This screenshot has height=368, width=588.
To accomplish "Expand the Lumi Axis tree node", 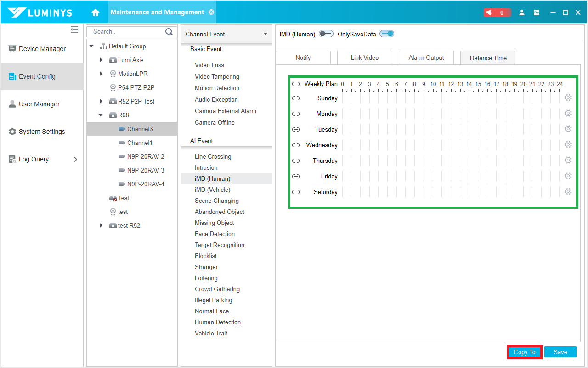I will 101,60.
